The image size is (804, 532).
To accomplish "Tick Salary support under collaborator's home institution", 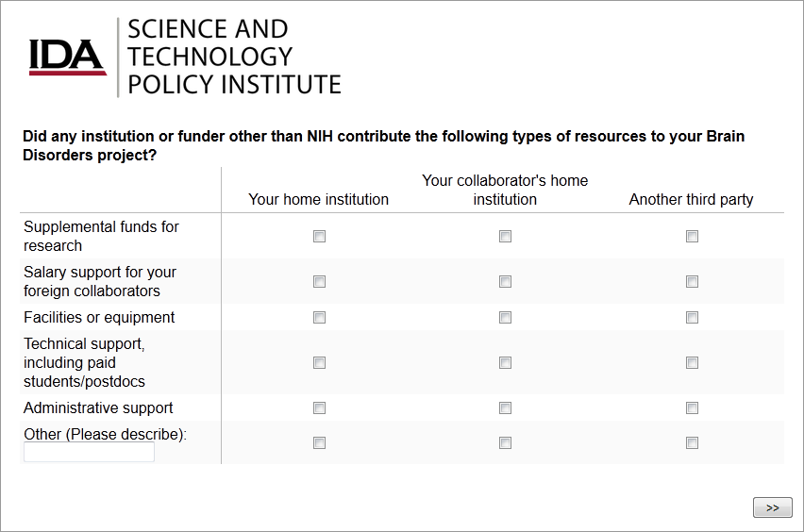I will (505, 282).
